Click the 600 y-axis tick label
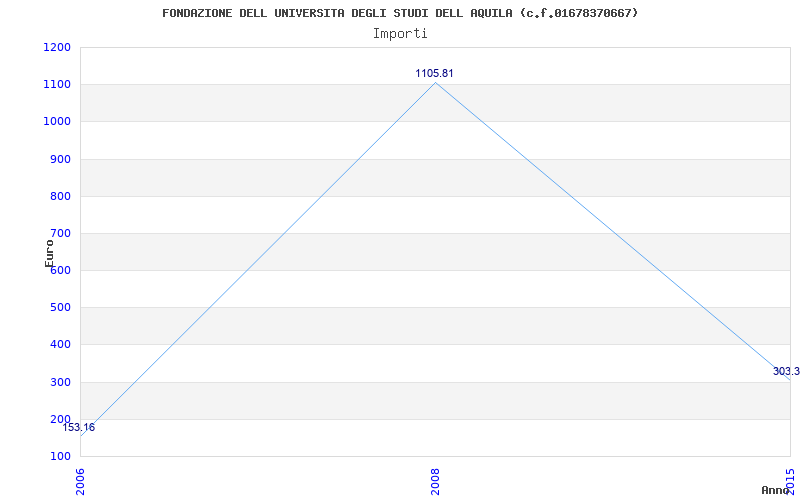 60,270
